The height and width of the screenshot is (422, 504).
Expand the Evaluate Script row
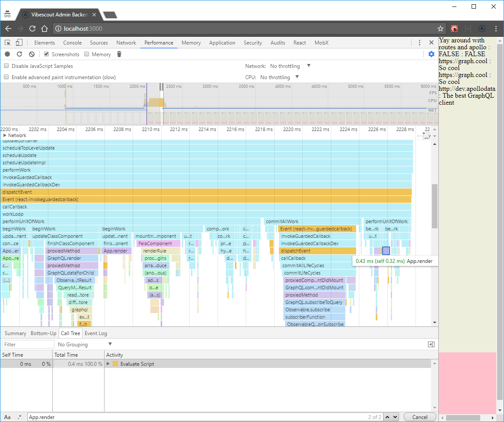(108, 364)
